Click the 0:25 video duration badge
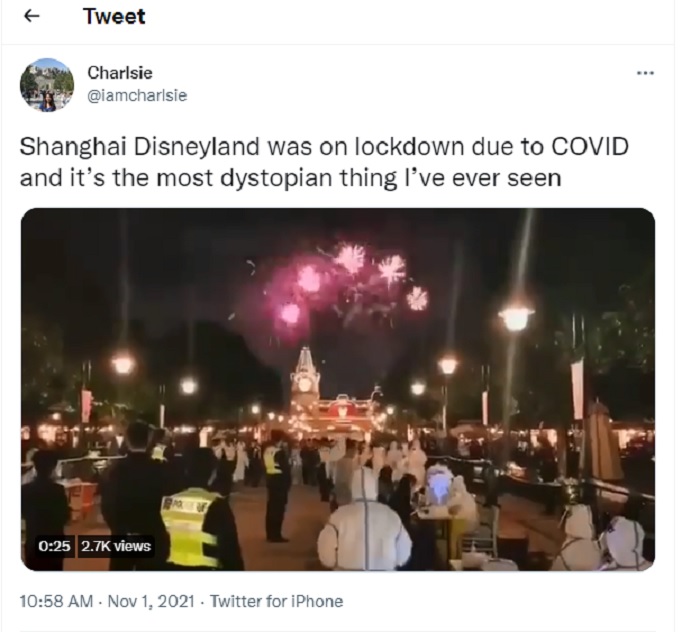This screenshot has height=632, width=700. click(x=54, y=546)
